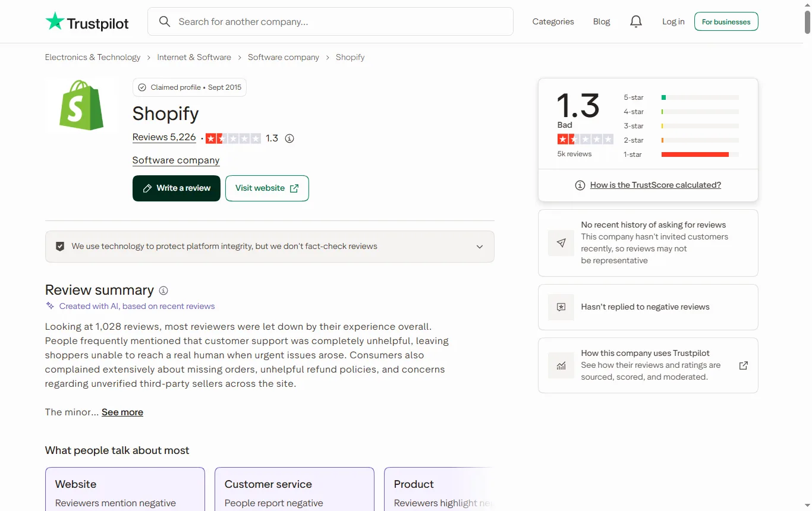Go to Electronics & Technology breadcrumb

click(x=93, y=58)
